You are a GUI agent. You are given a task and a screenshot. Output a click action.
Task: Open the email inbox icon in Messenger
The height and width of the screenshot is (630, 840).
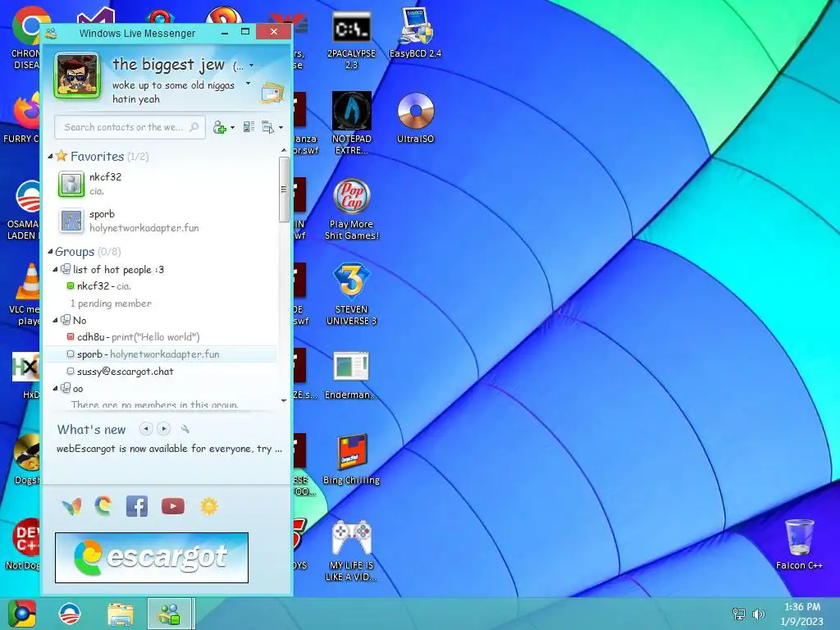[x=272, y=93]
